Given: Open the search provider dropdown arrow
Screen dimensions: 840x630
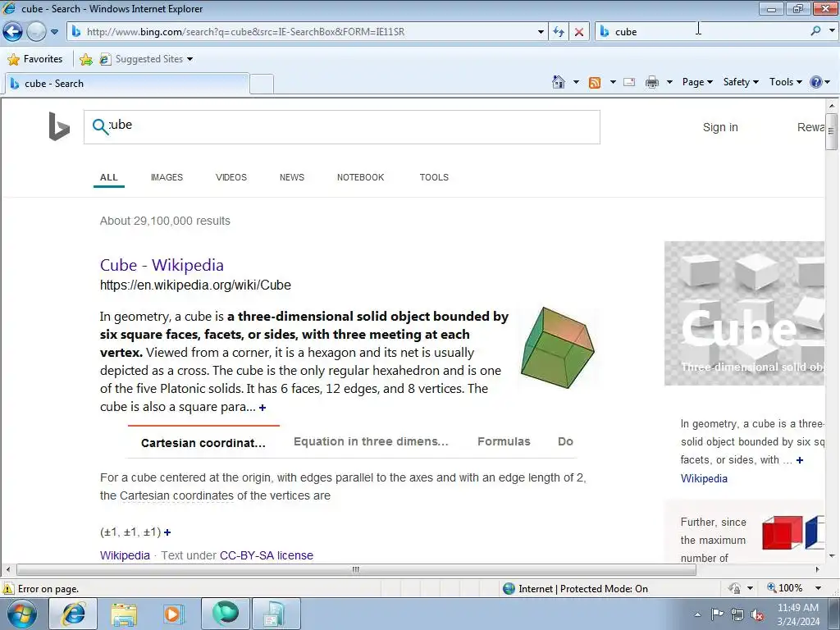Looking at the screenshot, I should tap(832, 31).
